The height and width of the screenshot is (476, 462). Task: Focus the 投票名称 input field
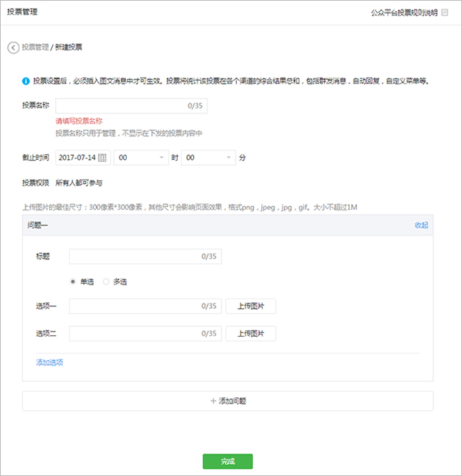point(131,106)
